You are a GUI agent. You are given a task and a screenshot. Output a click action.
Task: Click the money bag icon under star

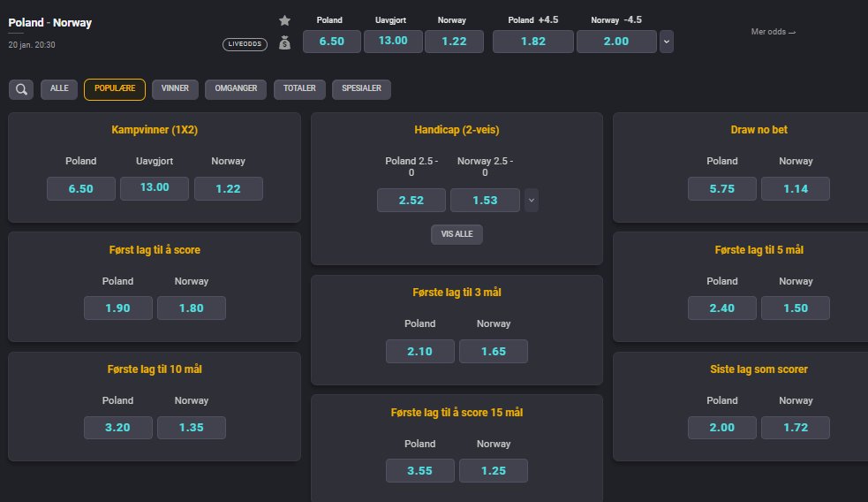pos(284,42)
